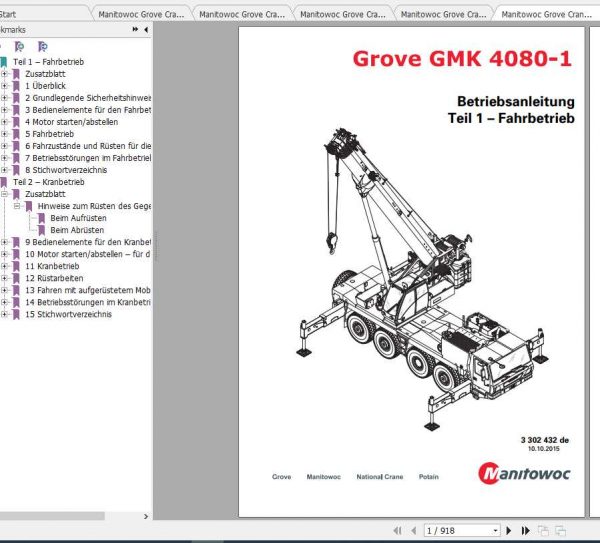Select bookmark Beim Aufrüsten
Viewport: 600px width, 543px height.
[x=78, y=218]
